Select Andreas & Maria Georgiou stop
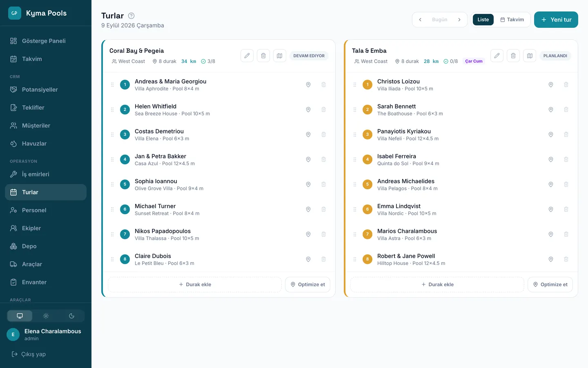The image size is (588, 368). 218,85
